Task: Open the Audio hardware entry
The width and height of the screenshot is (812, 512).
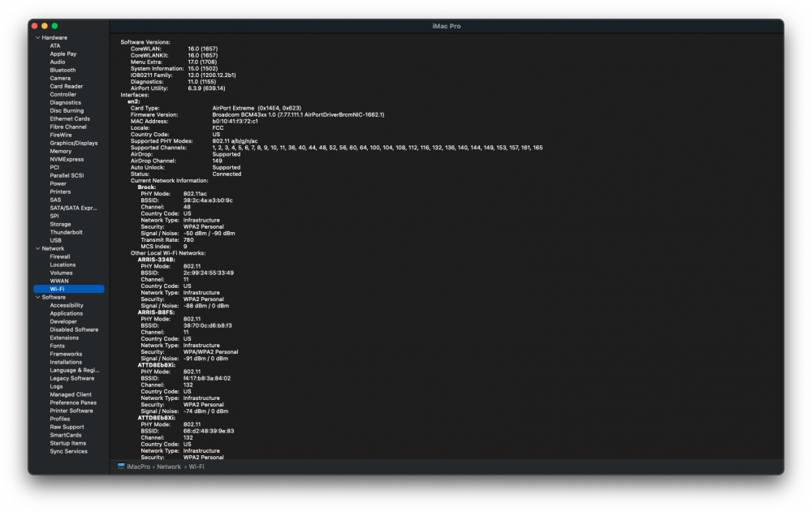Action: pyautogui.click(x=58, y=62)
